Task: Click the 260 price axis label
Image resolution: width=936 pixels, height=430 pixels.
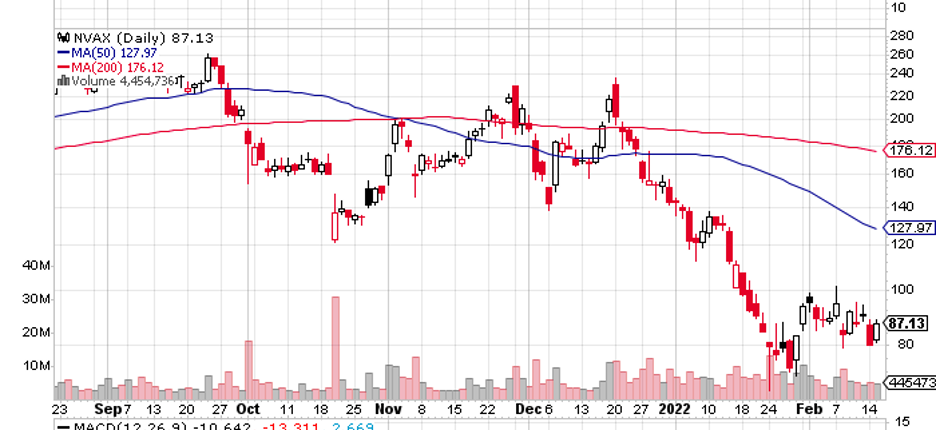Action: click(901, 54)
